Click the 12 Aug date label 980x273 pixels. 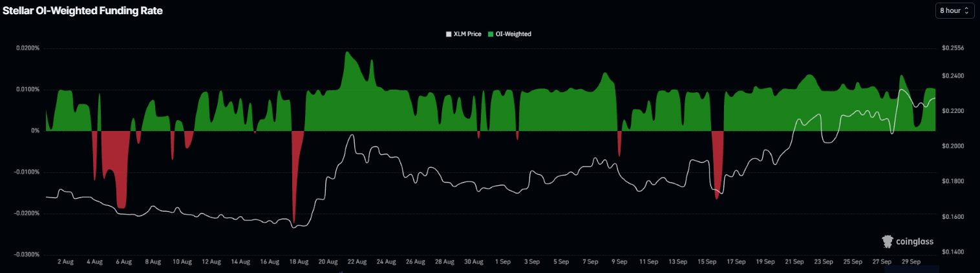pyautogui.click(x=211, y=263)
